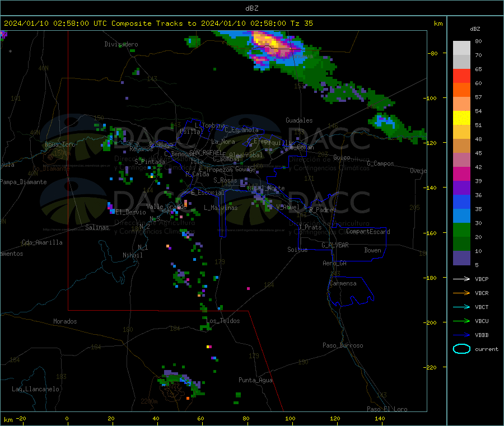Click the Cda_Amarilla map label
The image size is (504, 426).
tap(42, 242)
